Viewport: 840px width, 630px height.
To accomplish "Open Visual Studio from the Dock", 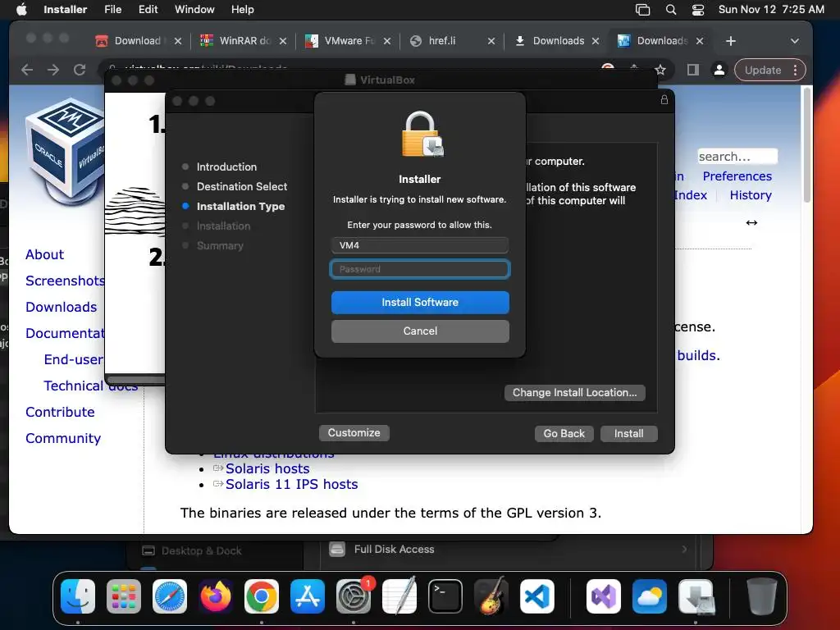I will click(604, 596).
